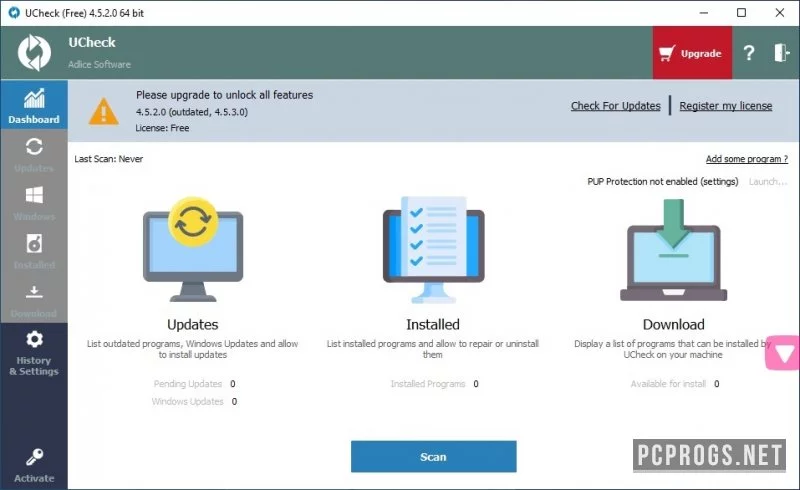
Task: Click the Add some program ? link
Action: [x=746, y=159]
